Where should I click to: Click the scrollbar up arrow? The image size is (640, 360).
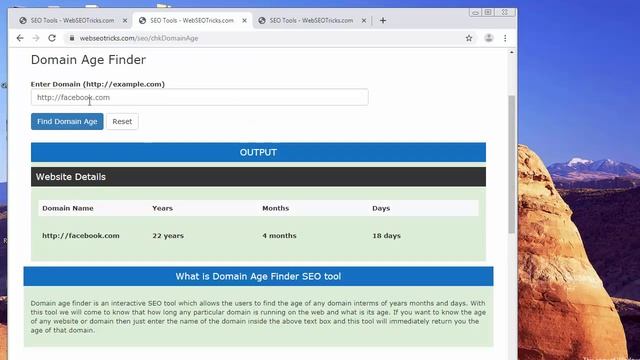[x=511, y=52]
